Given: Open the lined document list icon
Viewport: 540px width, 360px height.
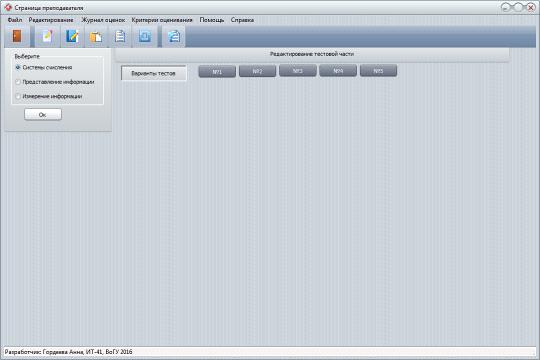Looking at the screenshot, I should pyautogui.click(x=120, y=36).
